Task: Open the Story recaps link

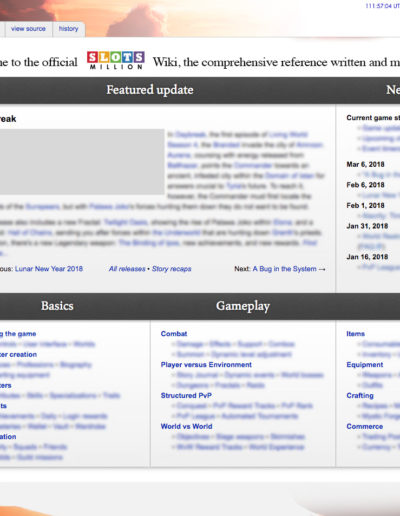Action: click(x=171, y=269)
